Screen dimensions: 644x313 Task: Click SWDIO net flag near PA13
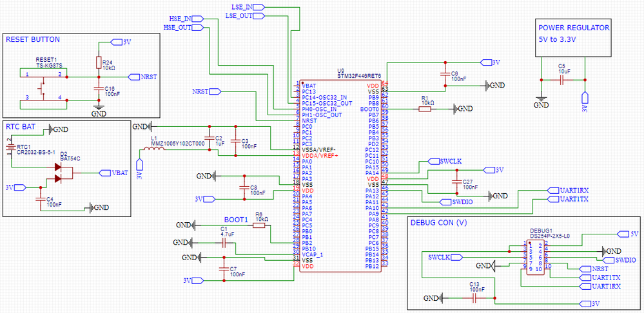point(456,202)
